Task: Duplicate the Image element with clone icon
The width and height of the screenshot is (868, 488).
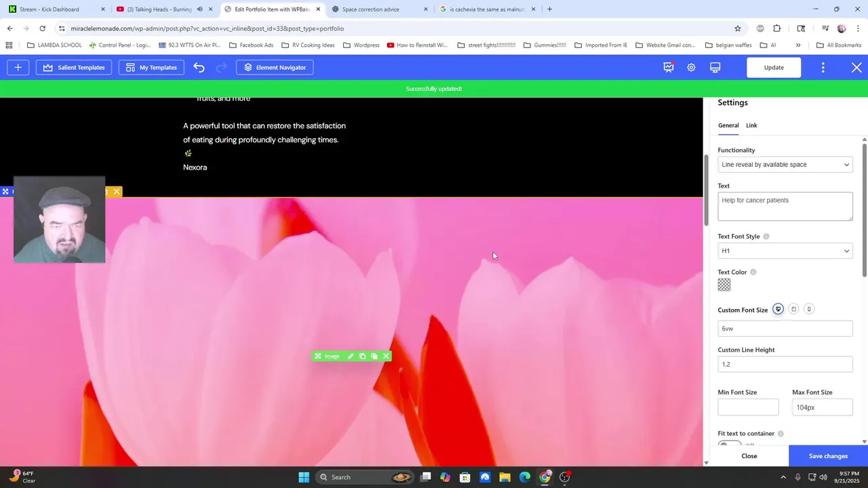Action: coord(374,357)
